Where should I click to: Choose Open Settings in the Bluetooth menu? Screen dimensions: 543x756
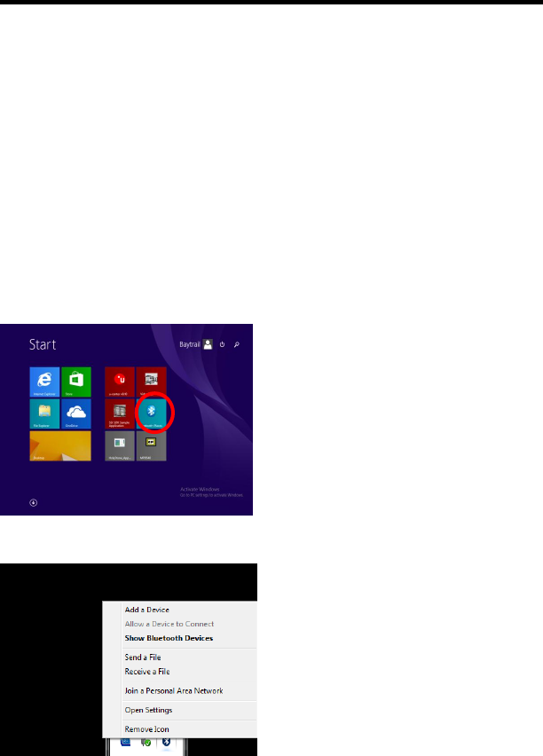[x=148, y=710]
